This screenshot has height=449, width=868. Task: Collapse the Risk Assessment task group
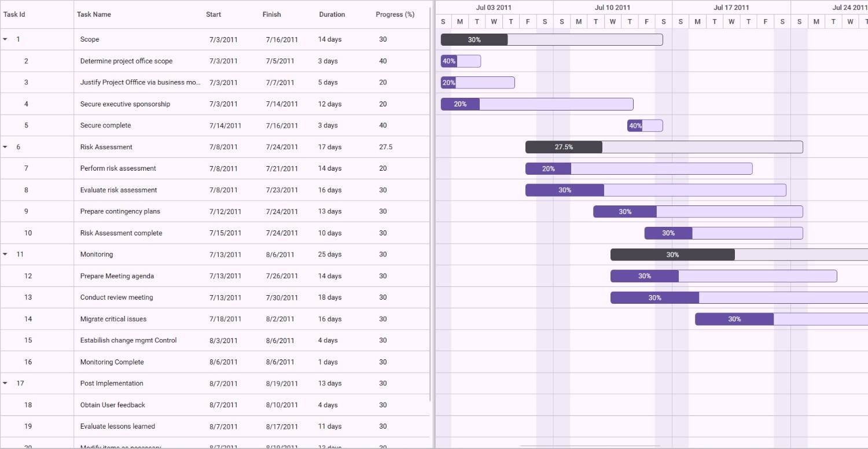[5, 147]
